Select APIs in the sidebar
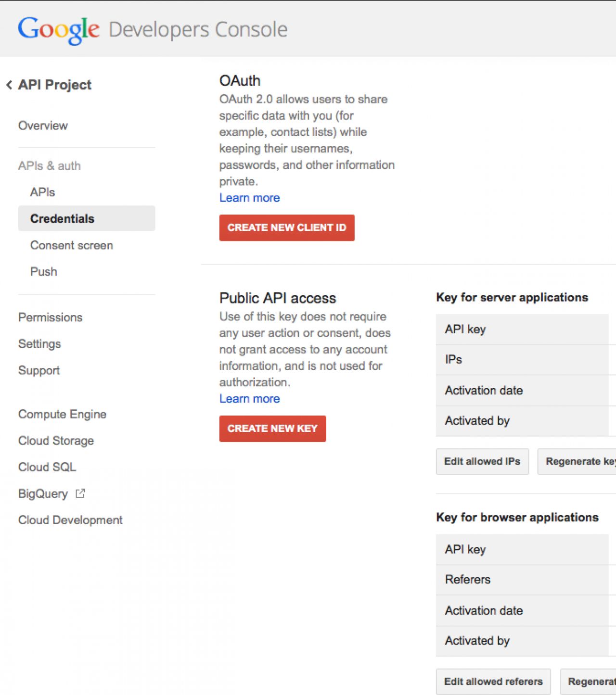Image resolution: width=616 pixels, height=695 pixels. pos(42,192)
